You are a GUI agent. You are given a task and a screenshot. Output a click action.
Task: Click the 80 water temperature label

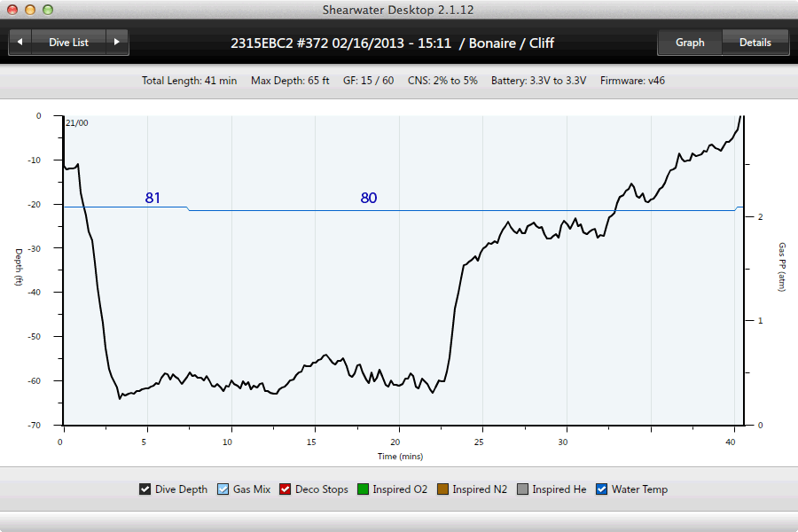tap(368, 198)
